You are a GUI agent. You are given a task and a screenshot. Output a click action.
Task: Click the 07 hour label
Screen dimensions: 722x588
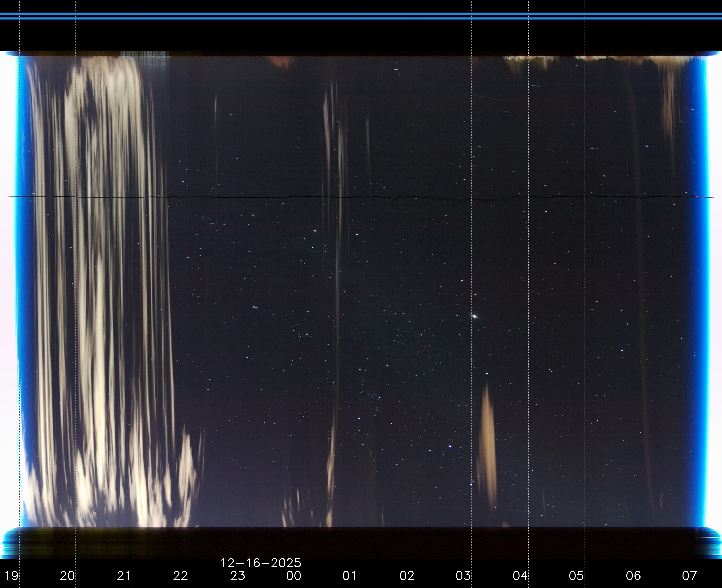click(x=689, y=575)
